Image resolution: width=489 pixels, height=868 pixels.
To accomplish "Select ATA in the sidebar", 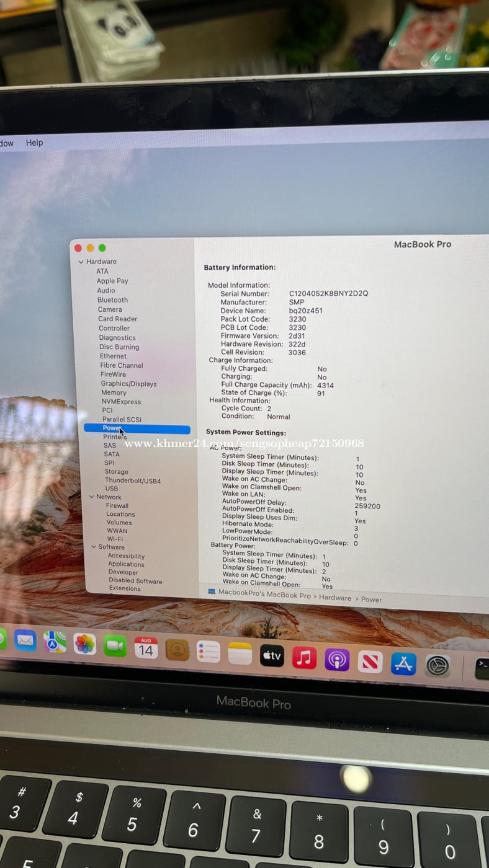I will tap(102, 272).
